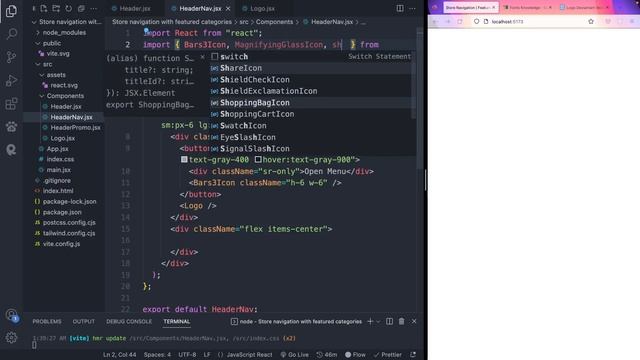Click LF end-of-line setting
Viewport: 640px width, 360px height.
point(207,355)
